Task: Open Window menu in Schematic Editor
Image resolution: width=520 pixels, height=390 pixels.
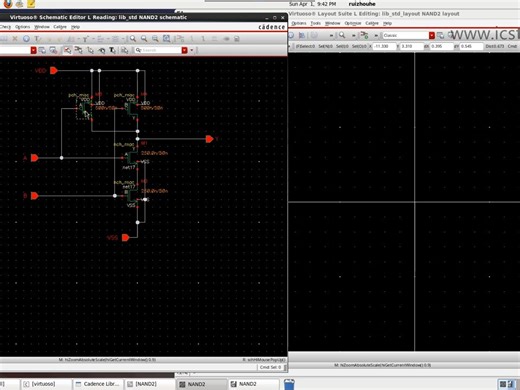Action: [42, 27]
